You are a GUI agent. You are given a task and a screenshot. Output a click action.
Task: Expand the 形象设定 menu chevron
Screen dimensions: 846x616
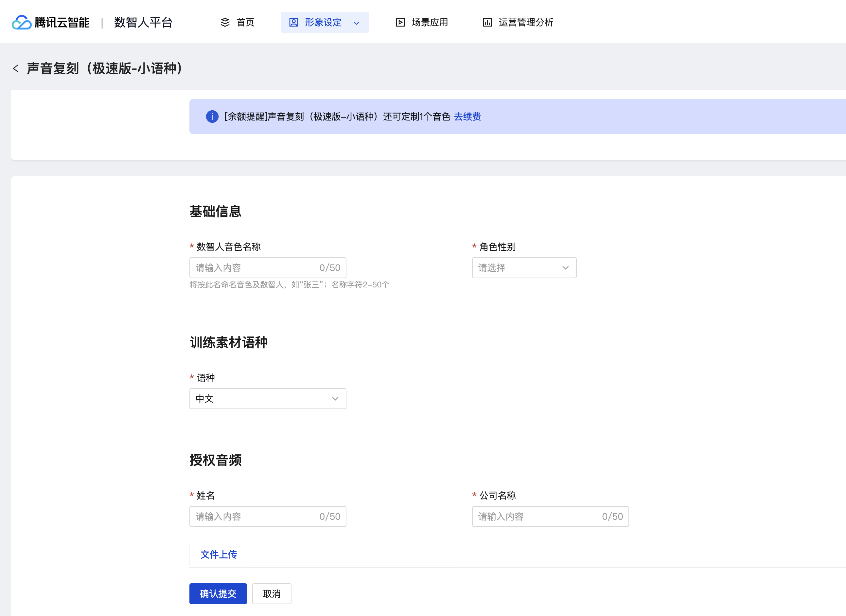point(357,23)
